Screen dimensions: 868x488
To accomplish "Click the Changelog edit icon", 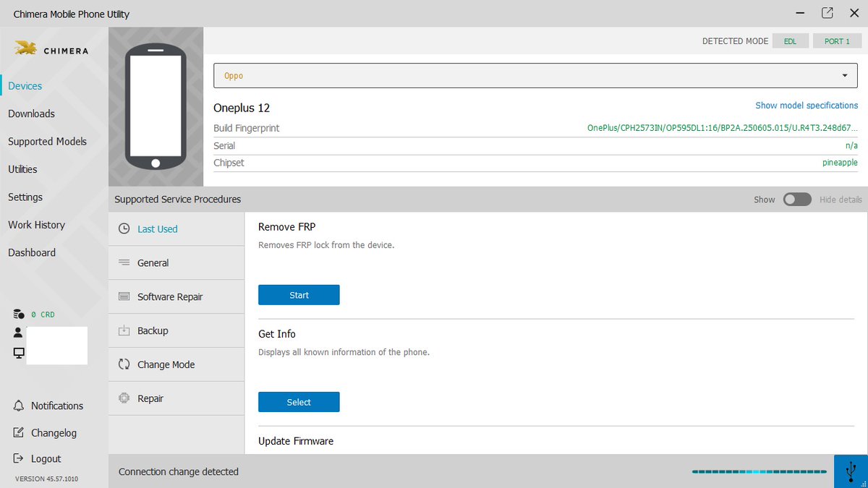I will click(x=19, y=432).
